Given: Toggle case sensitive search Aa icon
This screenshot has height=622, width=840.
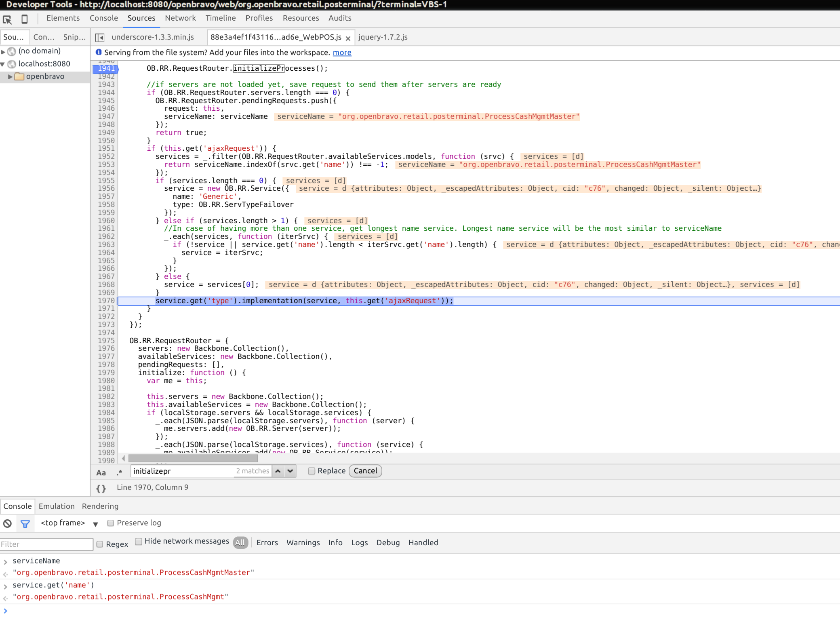Looking at the screenshot, I should 101,472.
